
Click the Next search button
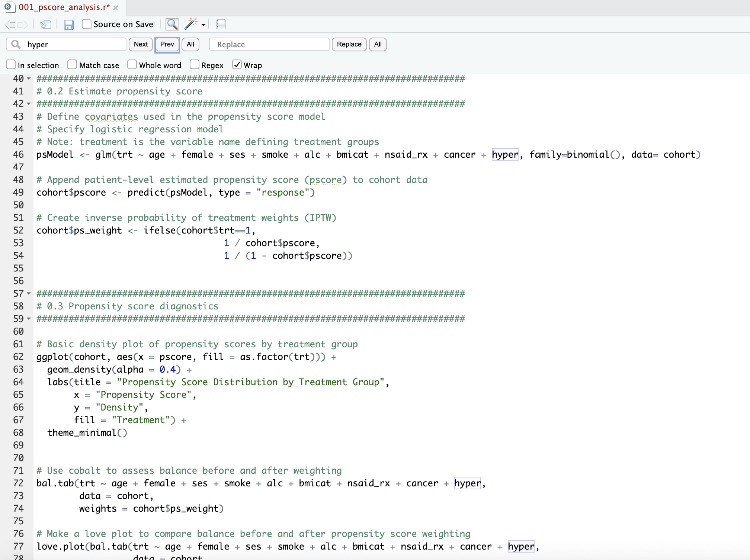(x=141, y=44)
